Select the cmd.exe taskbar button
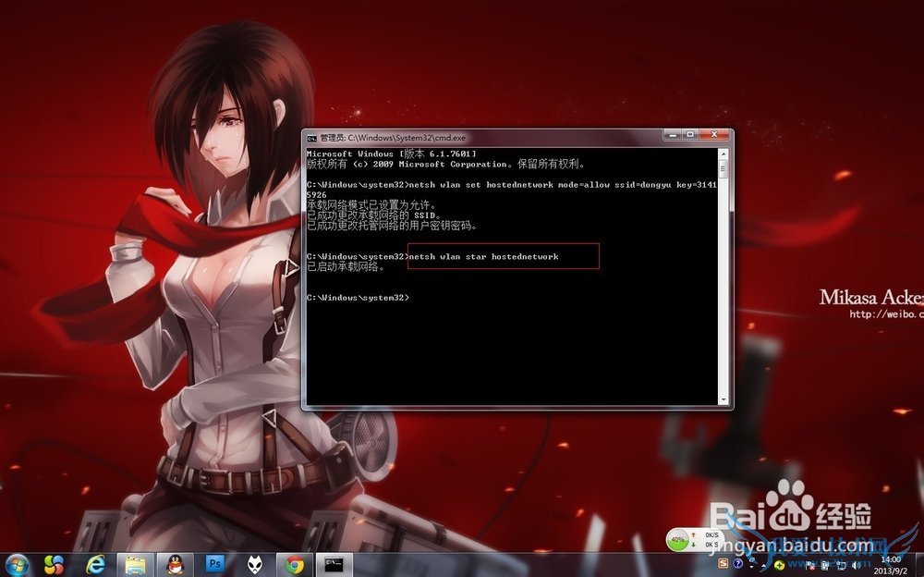Screen dimensions: 924x577 pos(334,565)
